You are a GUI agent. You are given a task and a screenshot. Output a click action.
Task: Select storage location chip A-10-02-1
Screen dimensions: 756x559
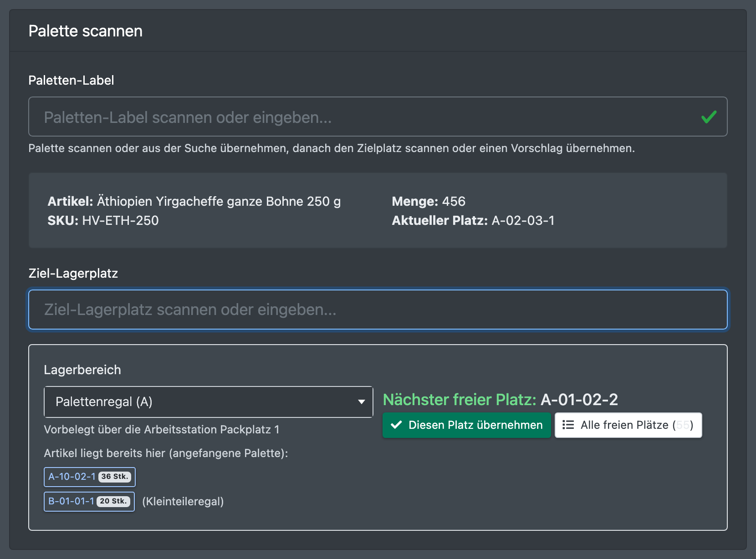click(90, 477)
